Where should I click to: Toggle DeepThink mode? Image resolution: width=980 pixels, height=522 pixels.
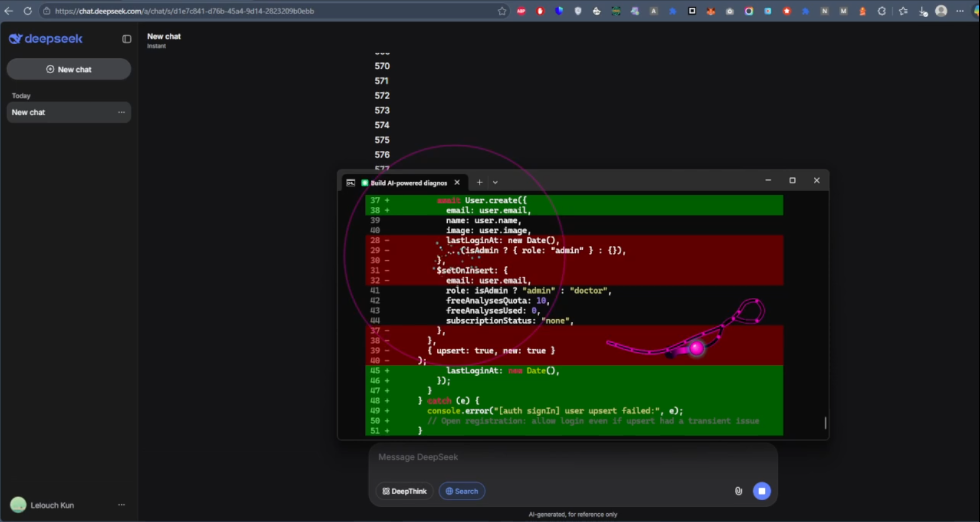[x=405, y=491]
